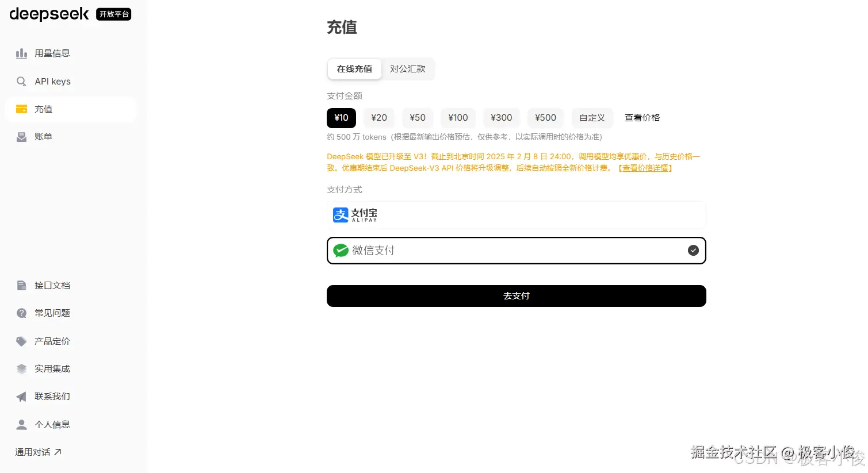
Task: Click the Alipay logo in payment methods
Action: 355,215
